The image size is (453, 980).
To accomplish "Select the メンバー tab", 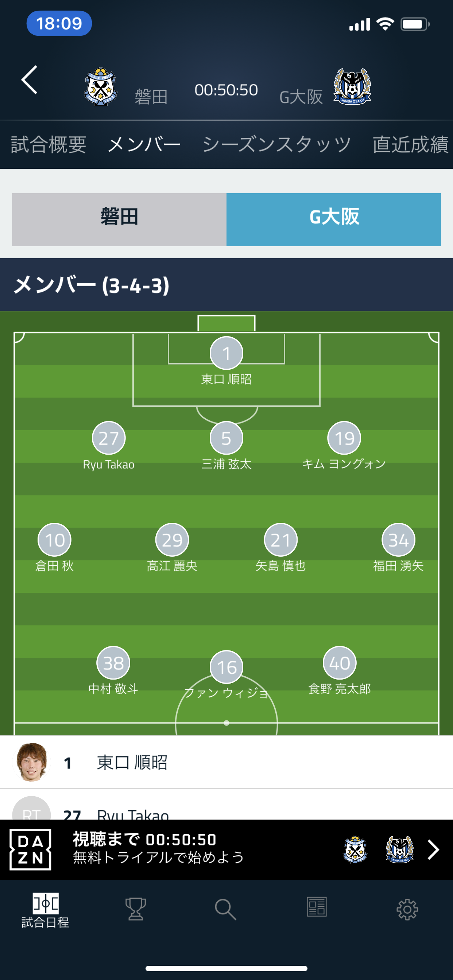I will [144, 145].
